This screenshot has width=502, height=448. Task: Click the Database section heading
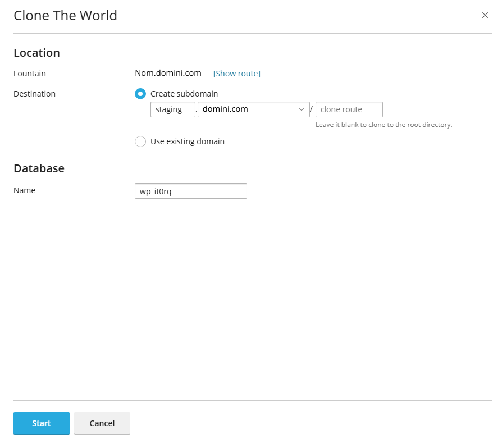tap(39, 168)
